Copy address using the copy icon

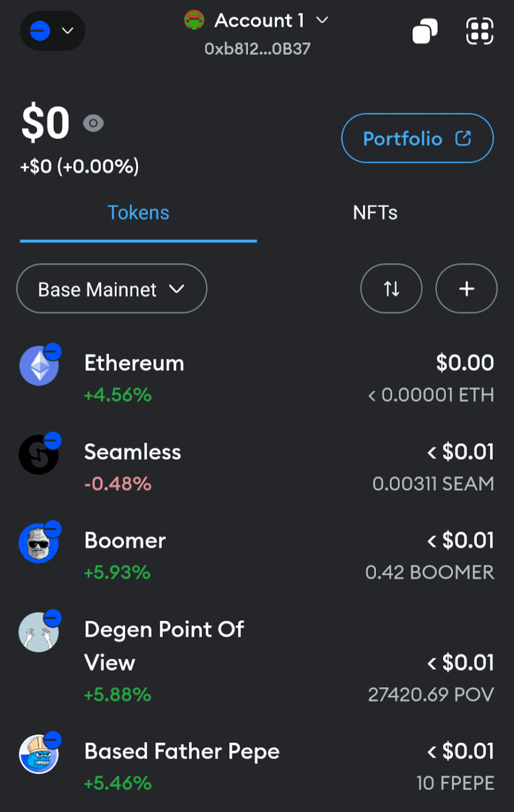click(x=425, y=31)
